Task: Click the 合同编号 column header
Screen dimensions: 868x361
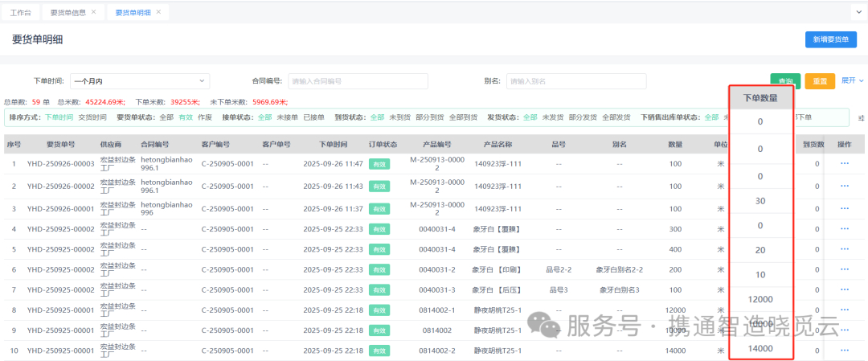Action: (154, 145)
